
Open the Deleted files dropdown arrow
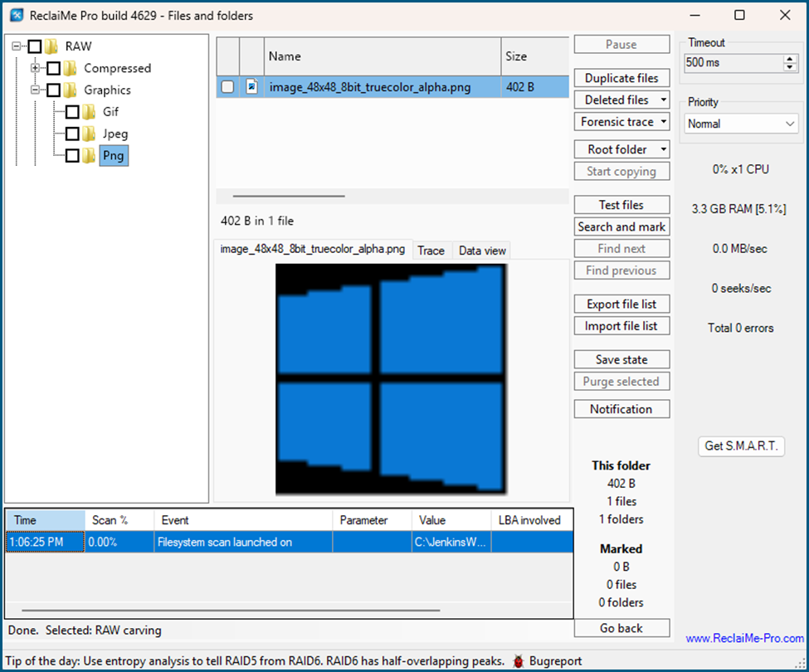664,100
